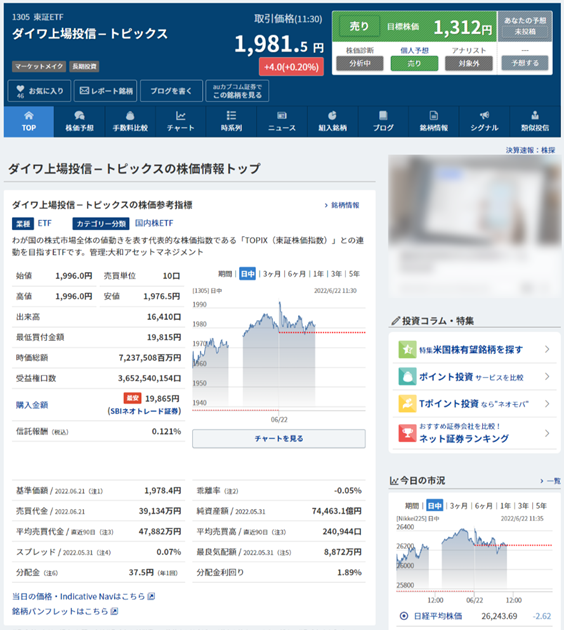
Task: Click the money bag icon above 手数料比較
Action: tap(130, 116)
